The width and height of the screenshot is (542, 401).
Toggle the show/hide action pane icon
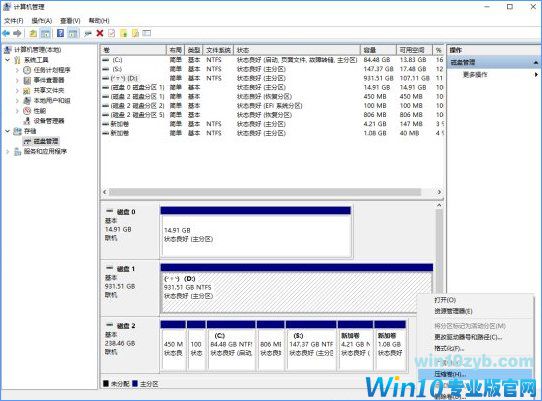(73, 34)
